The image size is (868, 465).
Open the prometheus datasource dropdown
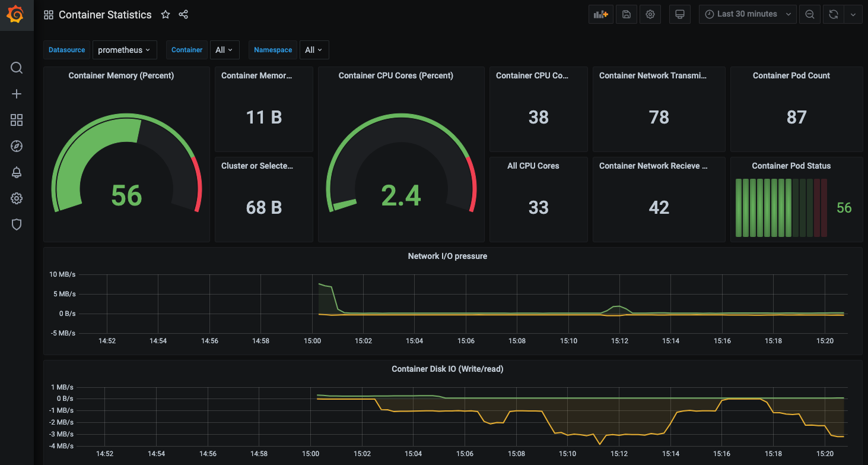125,50
